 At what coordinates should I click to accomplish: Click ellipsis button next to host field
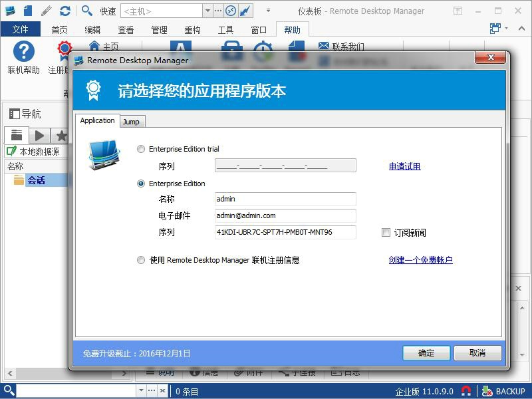218,11
